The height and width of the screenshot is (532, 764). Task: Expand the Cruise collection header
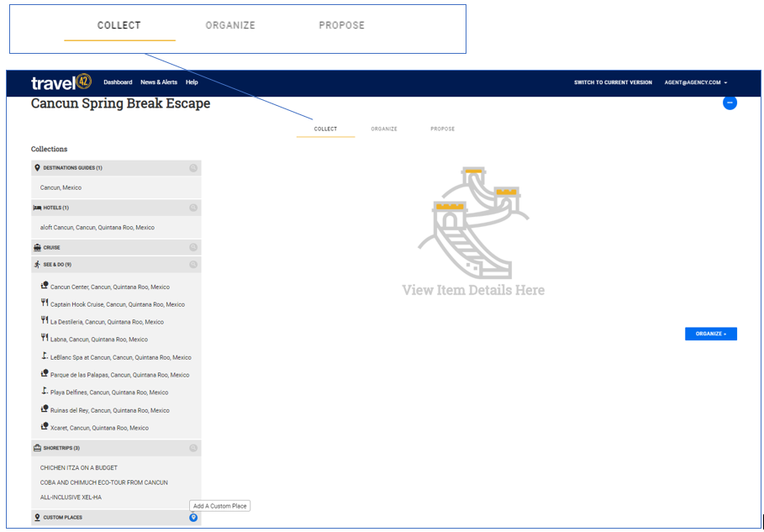tap(51, 248)
